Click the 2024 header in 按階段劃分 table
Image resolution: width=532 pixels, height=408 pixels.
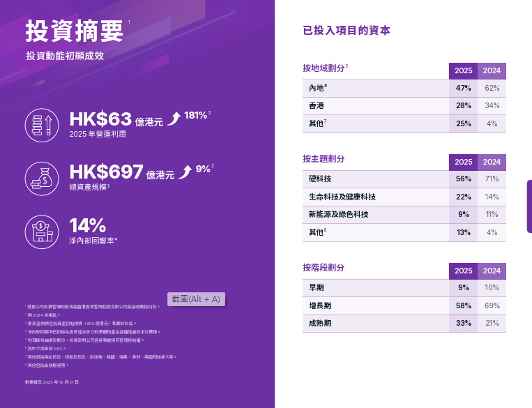click(492, 271)
